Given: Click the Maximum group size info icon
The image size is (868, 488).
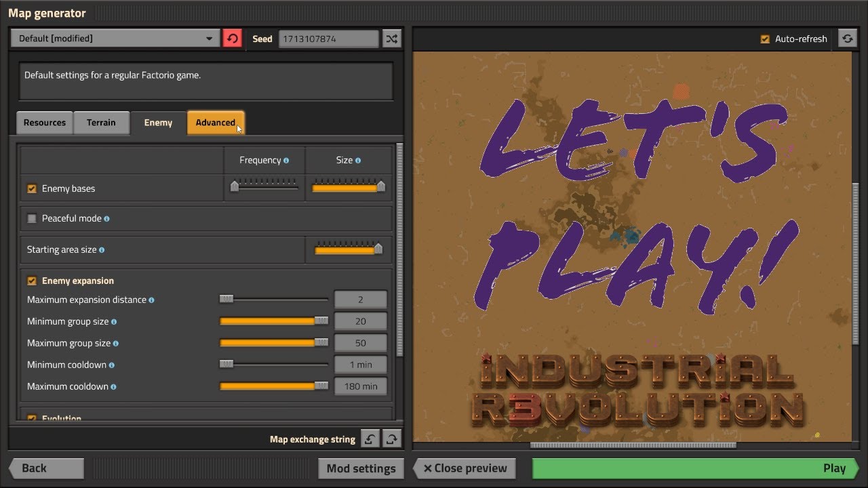Looking at the screenshot, I should point(116,344).
